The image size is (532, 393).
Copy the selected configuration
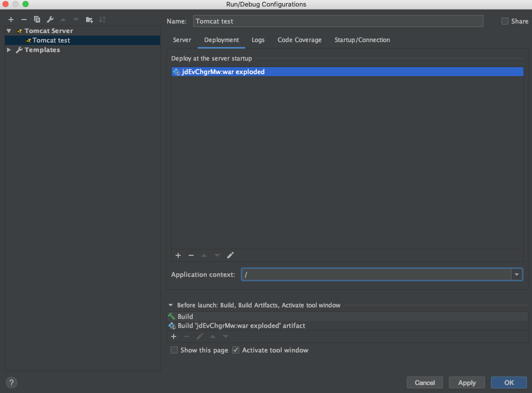[x=37, y=20]
